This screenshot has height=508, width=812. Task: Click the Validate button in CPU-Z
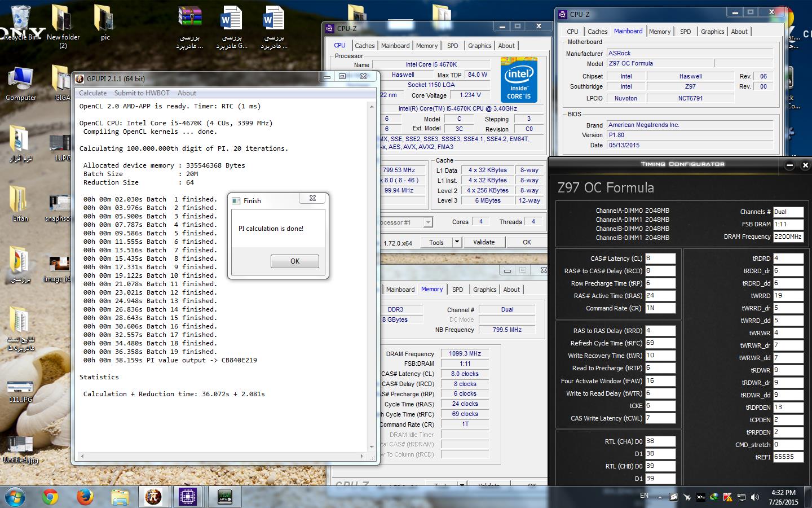(x=484, y=242)
